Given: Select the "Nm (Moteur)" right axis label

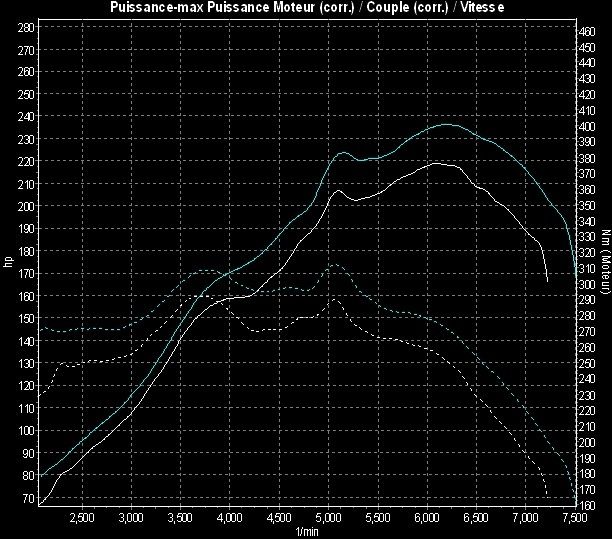Looking at the screenshot, I should [x=605, y=262].
